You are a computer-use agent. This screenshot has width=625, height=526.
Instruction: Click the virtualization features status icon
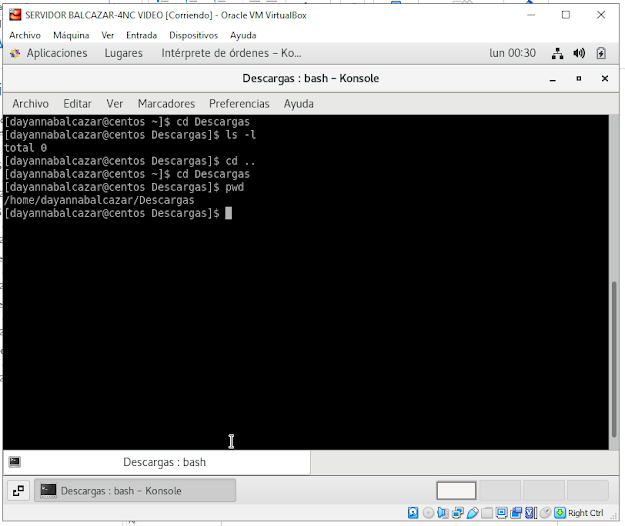531,513
